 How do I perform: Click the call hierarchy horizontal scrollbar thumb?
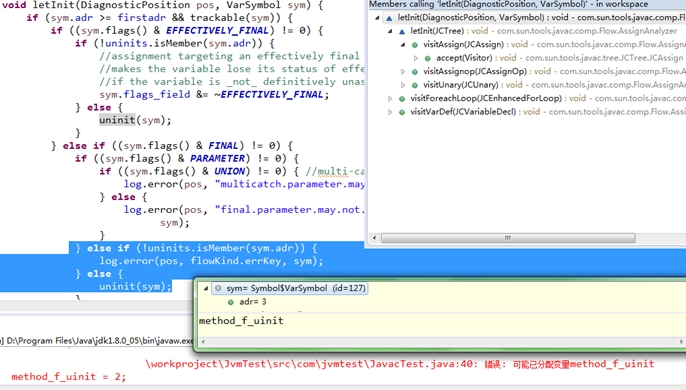coord(508,238)
